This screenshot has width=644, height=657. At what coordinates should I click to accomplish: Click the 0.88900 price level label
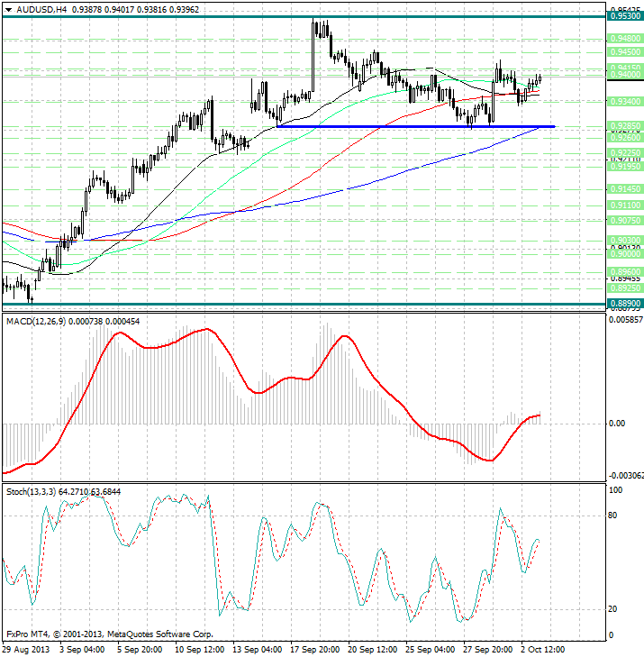625,304
